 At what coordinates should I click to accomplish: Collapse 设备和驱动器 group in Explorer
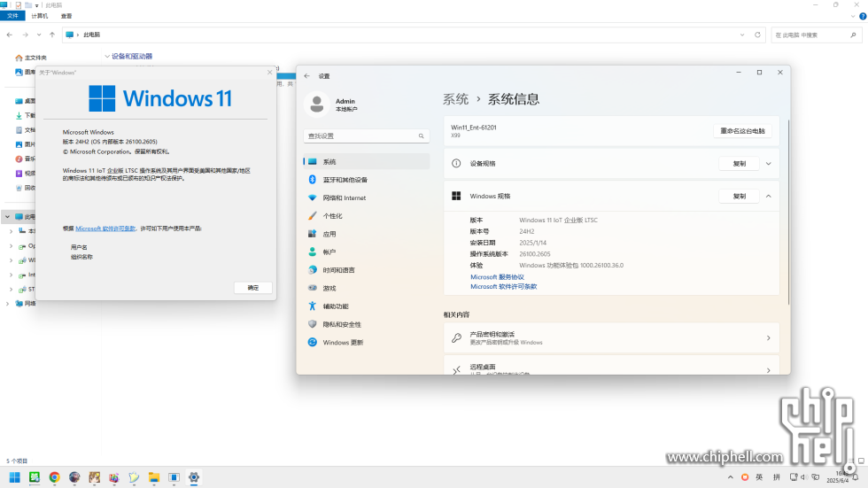pos(107,57)
